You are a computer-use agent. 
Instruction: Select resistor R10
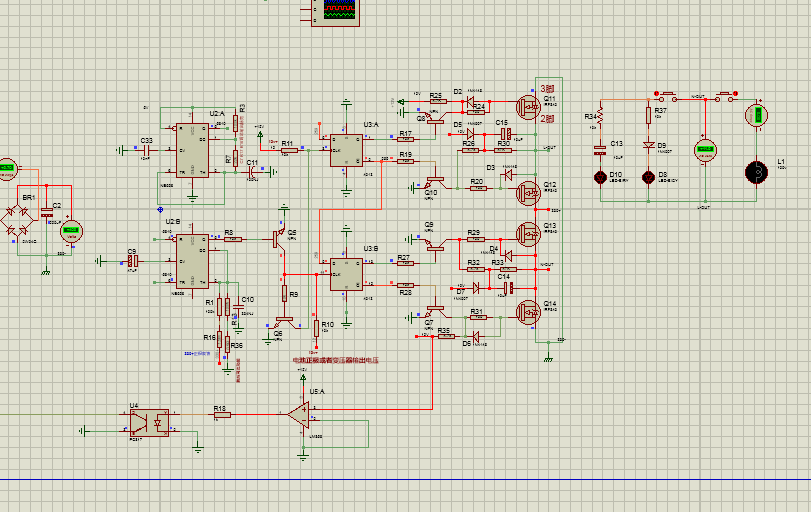point(316,328)
